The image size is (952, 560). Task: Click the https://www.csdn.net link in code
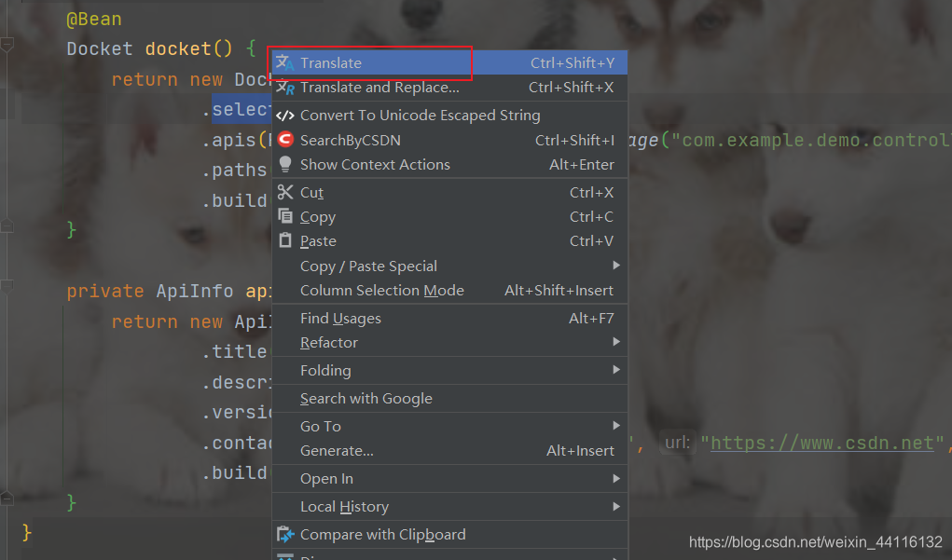click(822, 443)
